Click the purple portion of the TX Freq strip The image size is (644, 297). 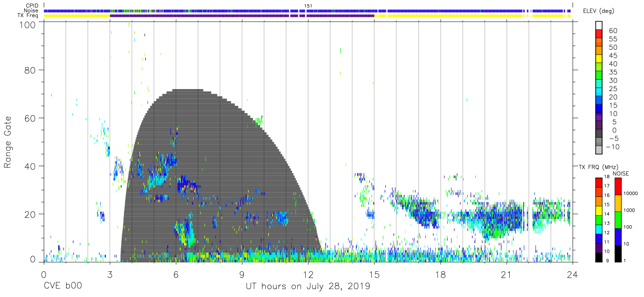click(x=241, y=16)
